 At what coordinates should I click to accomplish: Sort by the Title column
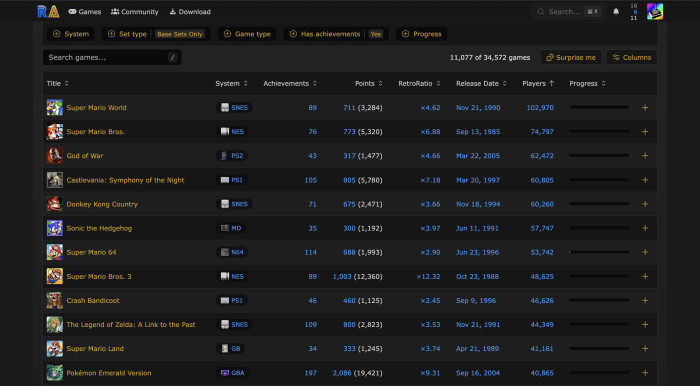(x=58, y=83)
